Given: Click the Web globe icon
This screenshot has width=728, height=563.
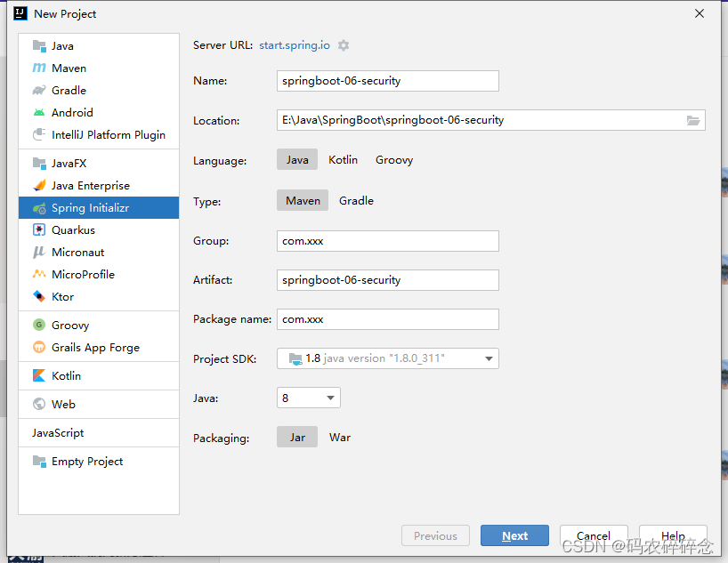Looking at the screenshot, I should 39,404.
